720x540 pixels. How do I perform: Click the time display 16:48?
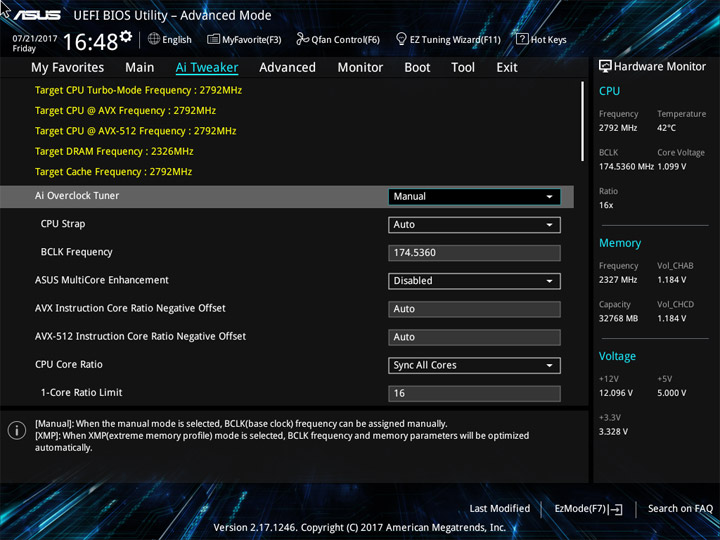pos(90,42)
